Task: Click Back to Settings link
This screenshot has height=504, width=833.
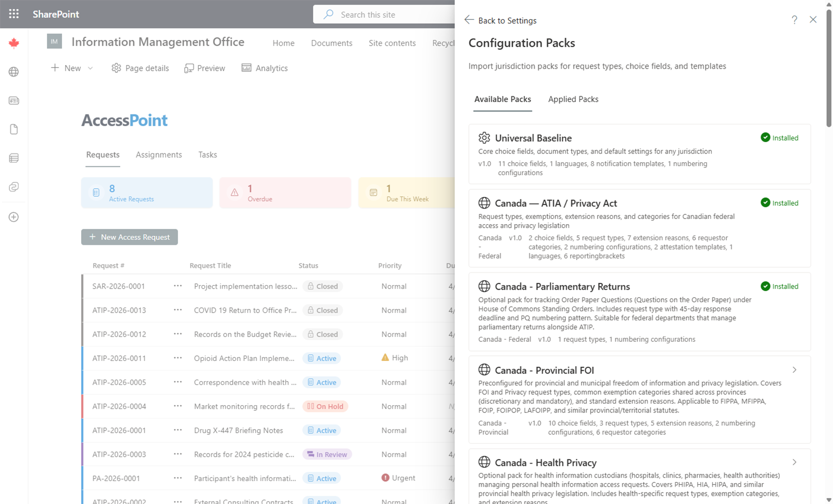Action: click(501, 20)
